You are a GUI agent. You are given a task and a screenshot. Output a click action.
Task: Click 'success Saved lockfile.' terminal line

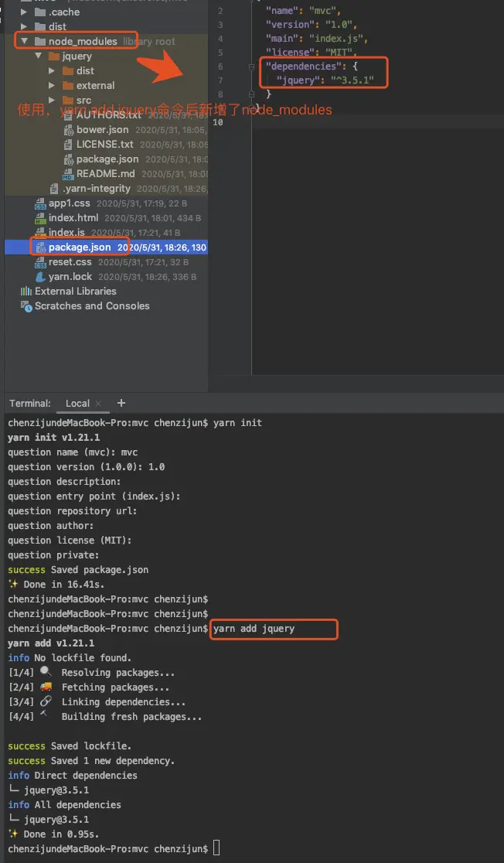[x=70, y=746]
